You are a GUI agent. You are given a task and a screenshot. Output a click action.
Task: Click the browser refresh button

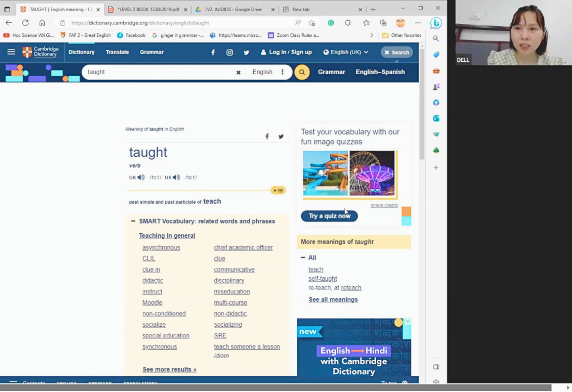click(25, 23)
